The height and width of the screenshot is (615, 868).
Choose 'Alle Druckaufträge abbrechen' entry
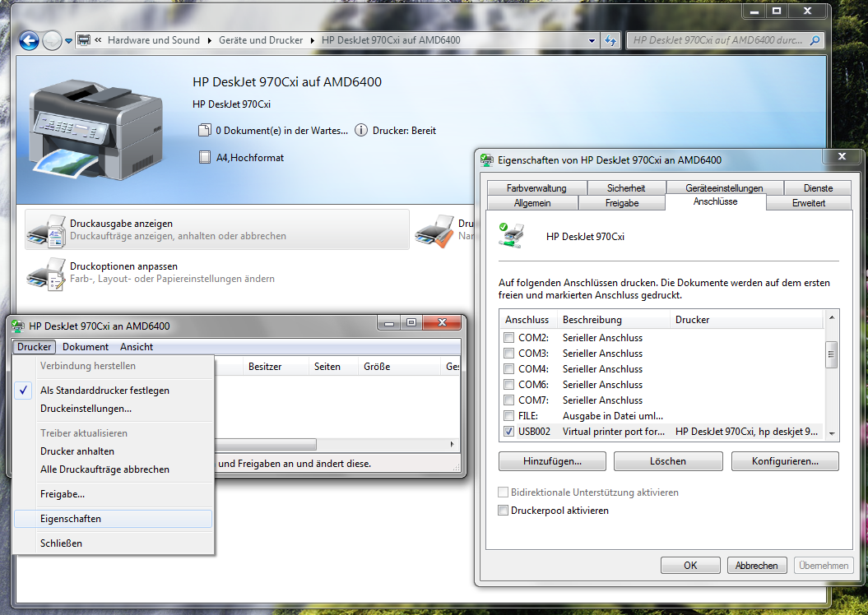tap(113, 469)
